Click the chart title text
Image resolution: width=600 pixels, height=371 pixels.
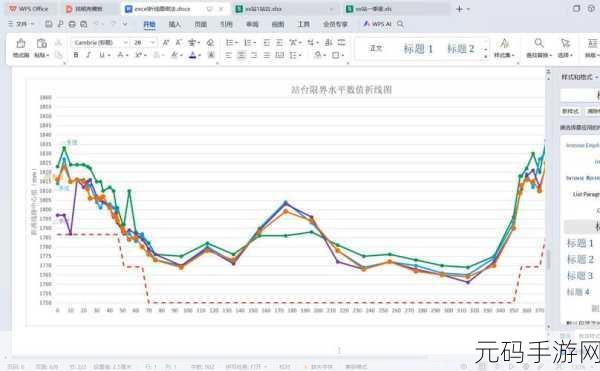(x=341, y=90)
